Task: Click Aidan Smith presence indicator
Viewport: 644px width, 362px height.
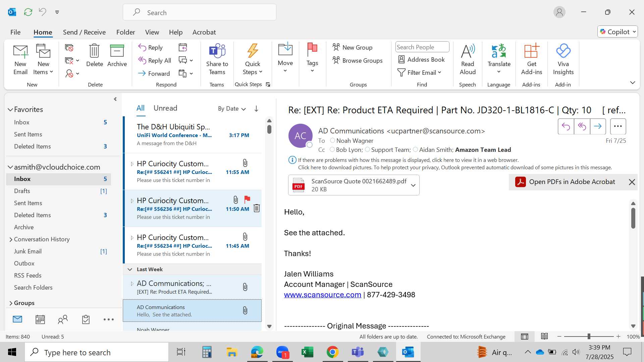Action: click(x=415, y=149)
